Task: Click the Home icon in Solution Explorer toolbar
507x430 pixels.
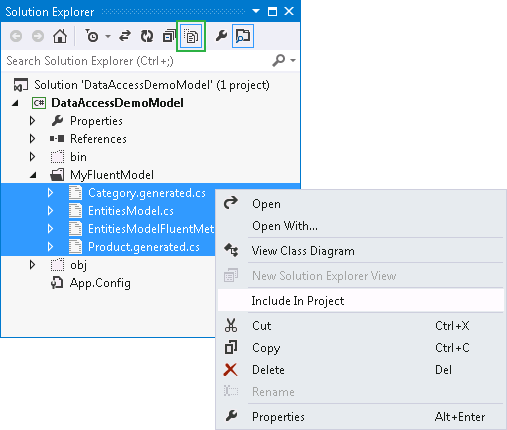Action: pyautogui.click(x=60, y=36)
